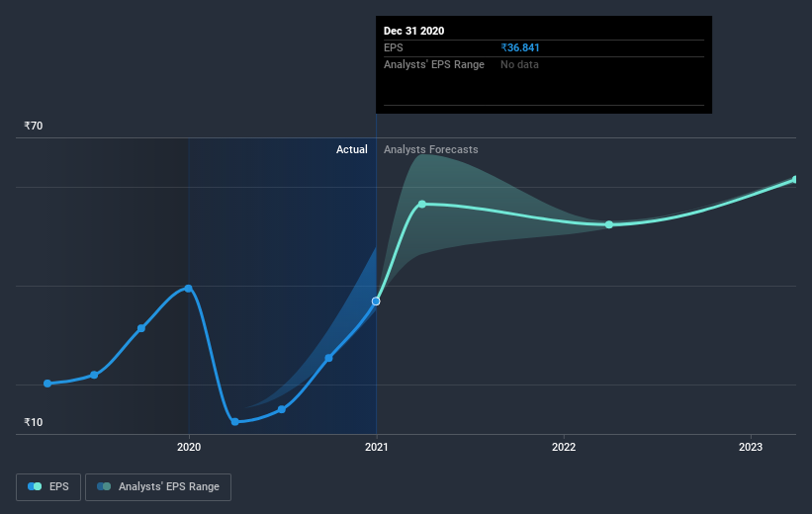Click the Analysts Forecasts label
The image size is (812, 514).
[x=431, y=149]
